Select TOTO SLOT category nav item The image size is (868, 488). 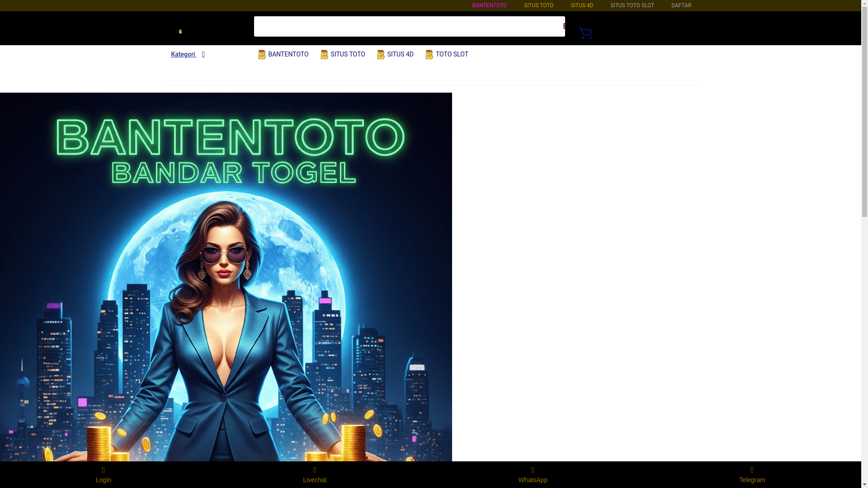tap(447, 54)
